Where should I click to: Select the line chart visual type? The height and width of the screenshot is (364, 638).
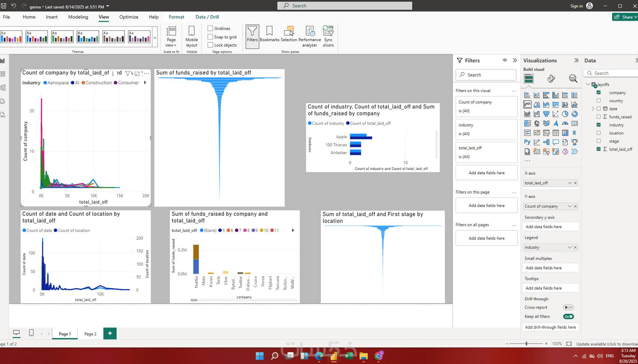528,105
